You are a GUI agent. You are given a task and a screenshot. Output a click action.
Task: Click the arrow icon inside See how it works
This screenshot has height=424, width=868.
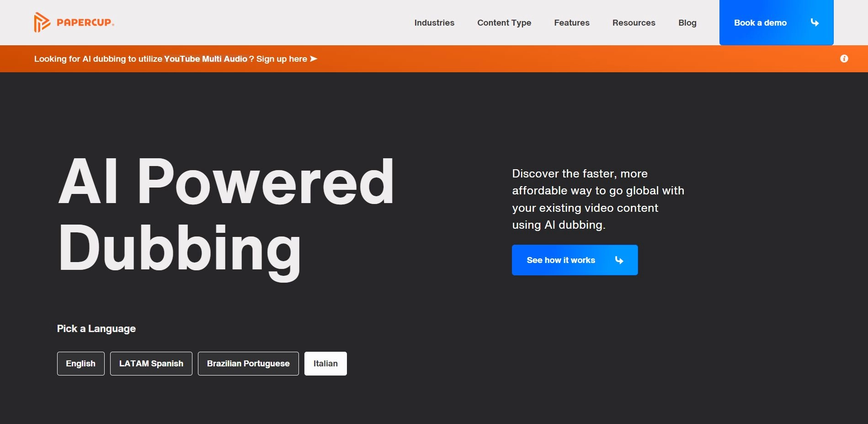tap(619, 260)
